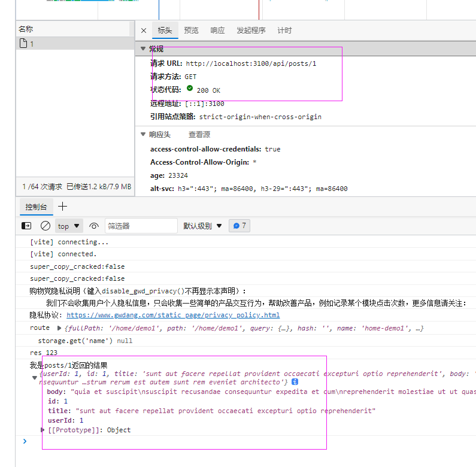Click the 7 issues badge
The width and height of the screenshot is (476, 467).
click(239, 226)
